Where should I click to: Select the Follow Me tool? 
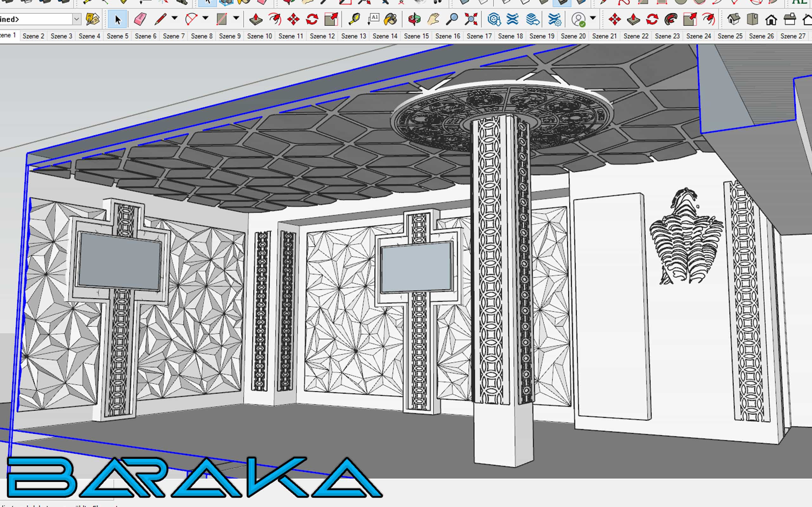[x=671, y=19]
